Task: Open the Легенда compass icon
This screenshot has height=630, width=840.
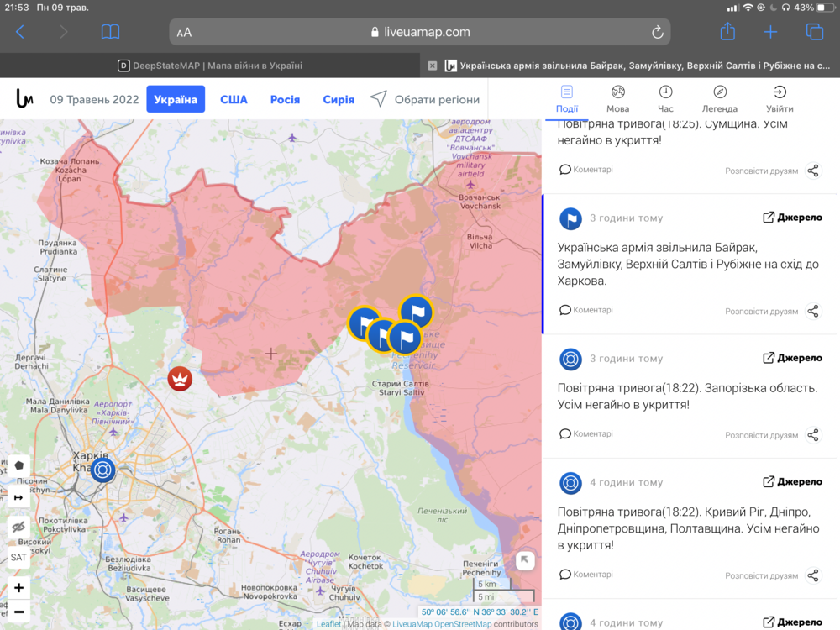Action: (x=720, y=98)
